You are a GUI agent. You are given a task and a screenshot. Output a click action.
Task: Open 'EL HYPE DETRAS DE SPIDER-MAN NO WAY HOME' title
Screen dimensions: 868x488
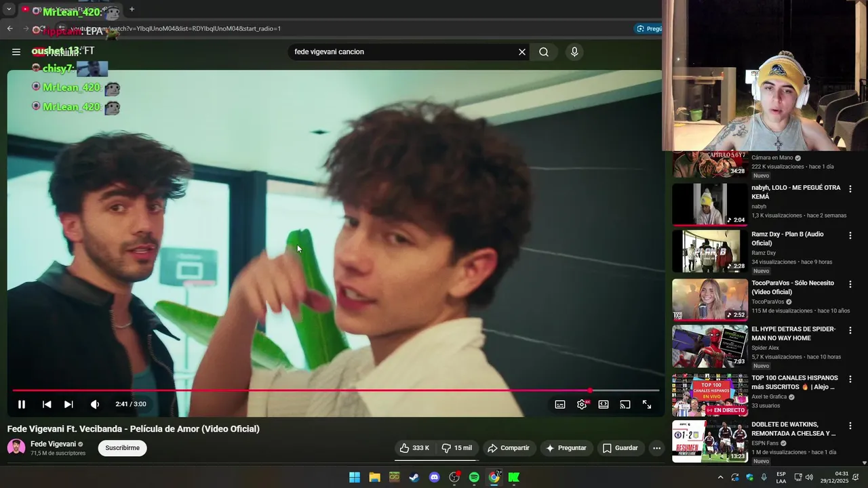click(793, 333)
